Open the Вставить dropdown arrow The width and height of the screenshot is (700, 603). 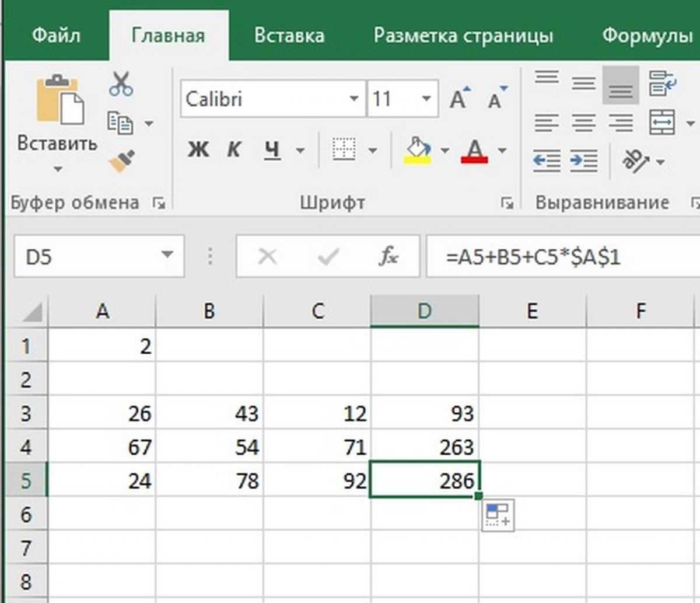click(57, 170)
